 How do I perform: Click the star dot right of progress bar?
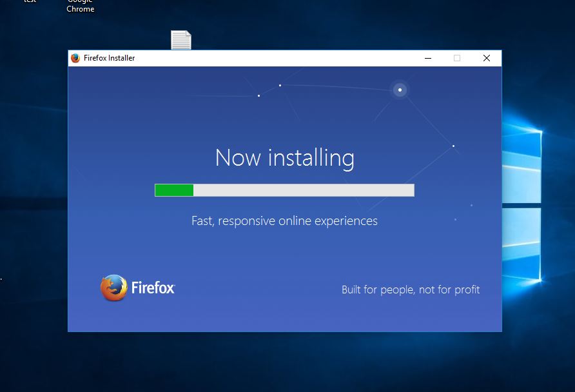click(453, 146)
